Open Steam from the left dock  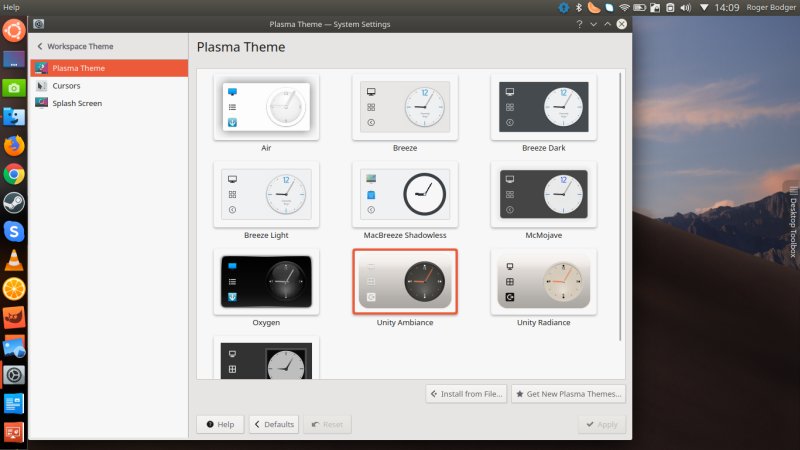(x=14, y=203)
